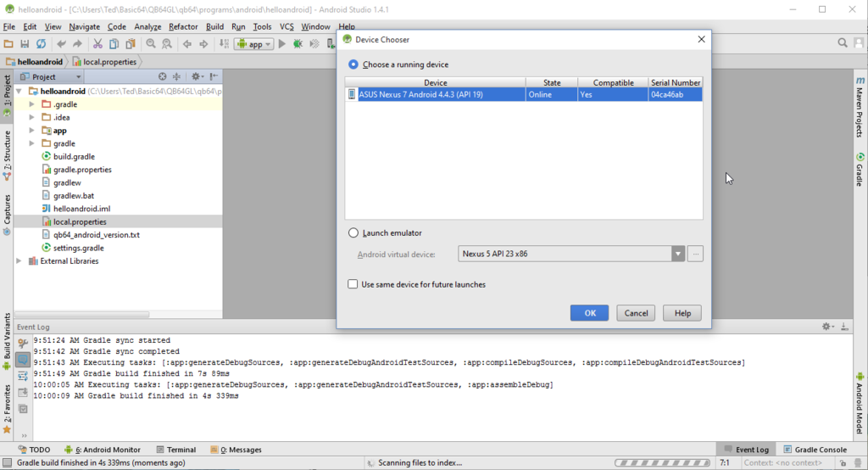Screen dimensions: 868x470
Task: Select 'Choose a running device' radio button
Action: coord(353,64)
